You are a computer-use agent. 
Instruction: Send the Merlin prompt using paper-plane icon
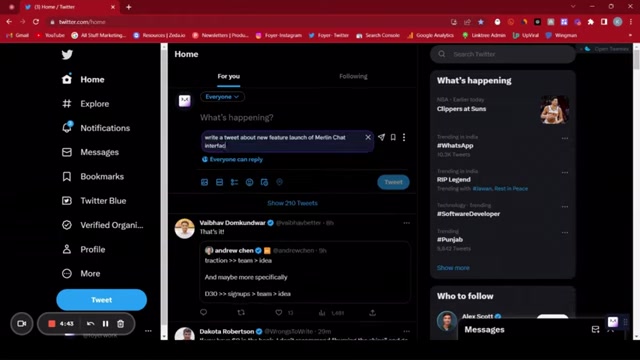click(x=381, y=138)
